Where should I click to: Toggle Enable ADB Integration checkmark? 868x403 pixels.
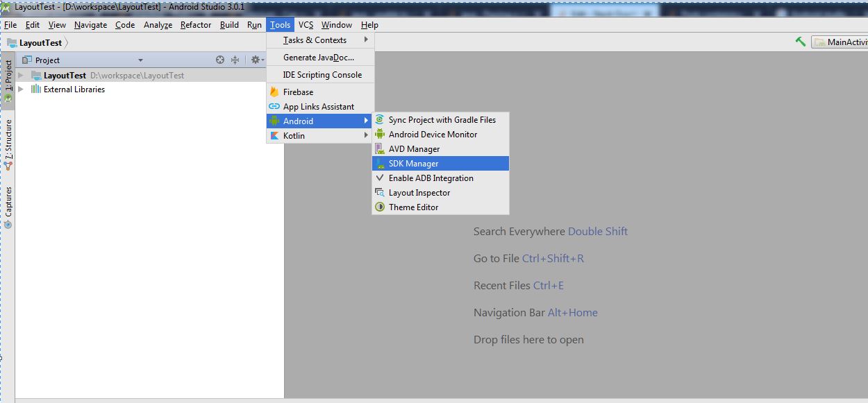point(379,178)
